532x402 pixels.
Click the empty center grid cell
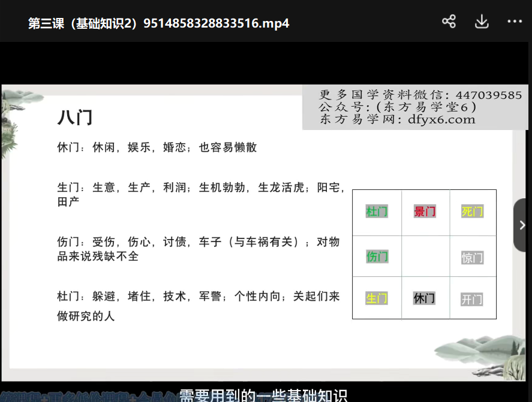pyautogui.click(x=425, y=256)
